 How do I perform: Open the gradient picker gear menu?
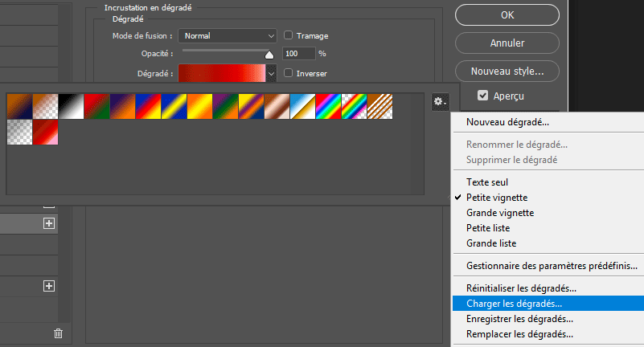(x=440, y=101)
